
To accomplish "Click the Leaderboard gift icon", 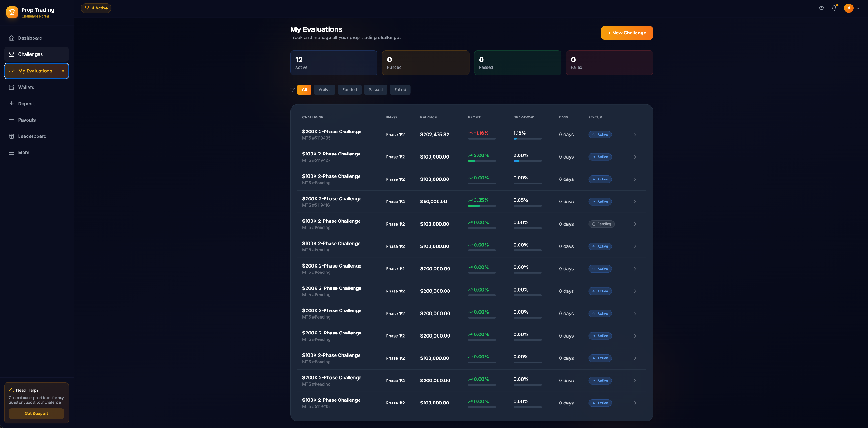I will coord(12,136).
